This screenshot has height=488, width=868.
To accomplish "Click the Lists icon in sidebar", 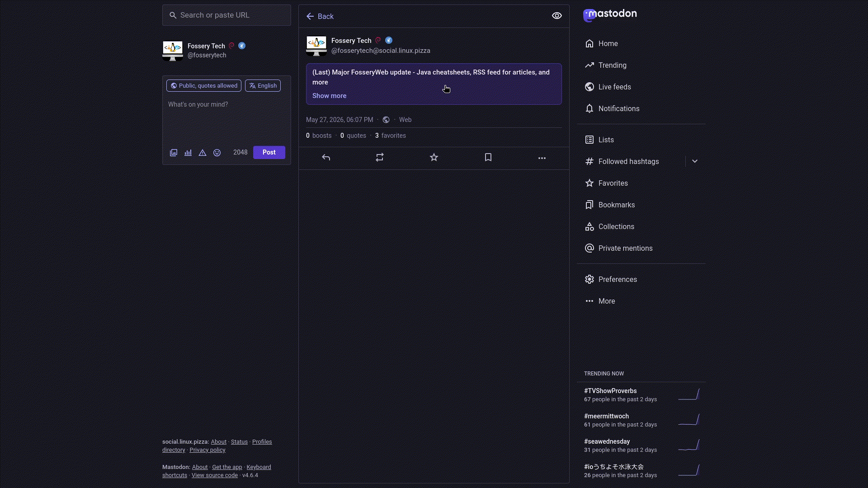I will pos(590,140).
